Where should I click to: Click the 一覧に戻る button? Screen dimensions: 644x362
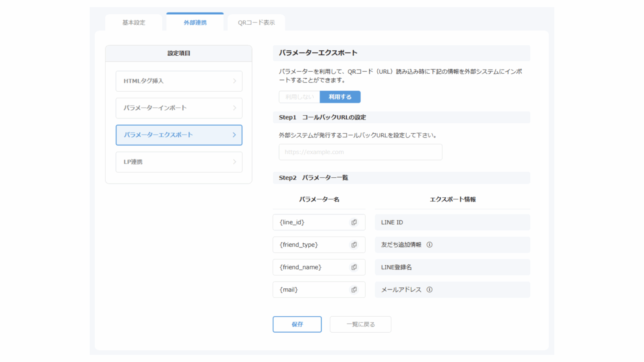coord(360,324)
